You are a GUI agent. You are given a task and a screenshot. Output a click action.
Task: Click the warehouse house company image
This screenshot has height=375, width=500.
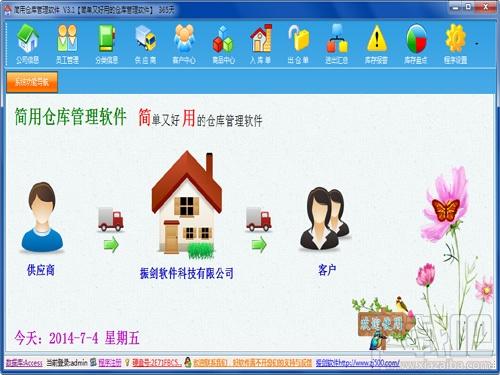coord(187,204)
